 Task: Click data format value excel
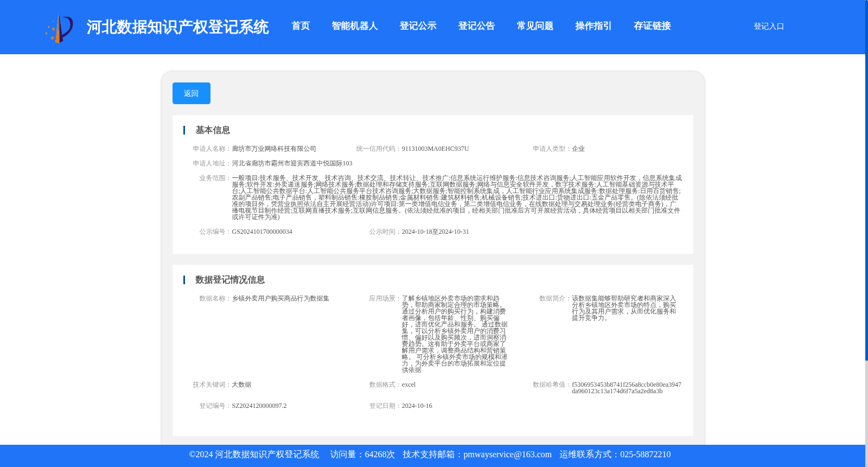(x=409, y=385)
